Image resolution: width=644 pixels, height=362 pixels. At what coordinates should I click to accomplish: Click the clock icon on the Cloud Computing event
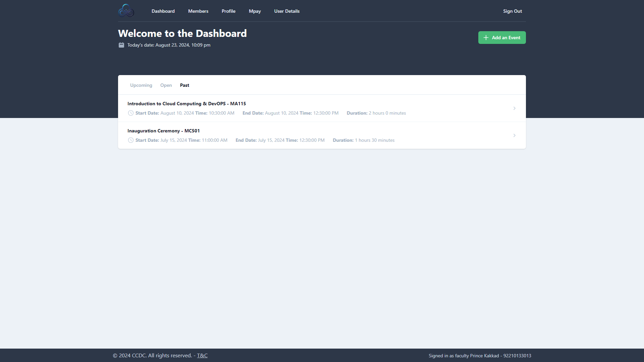click(131, 113)
